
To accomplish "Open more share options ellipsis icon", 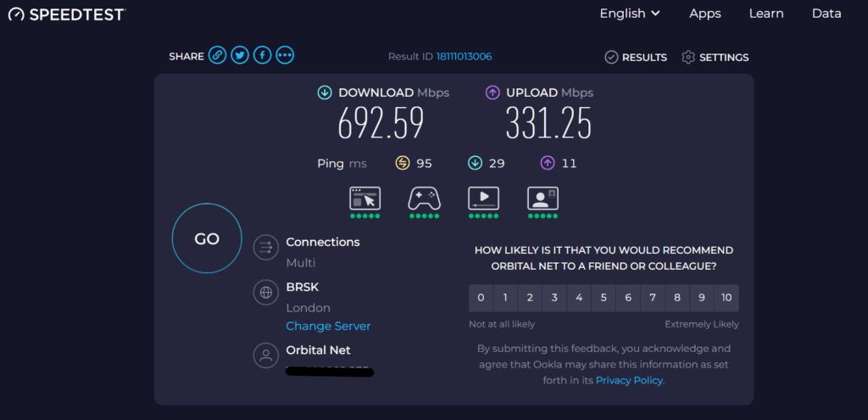I will click(285, 55).
